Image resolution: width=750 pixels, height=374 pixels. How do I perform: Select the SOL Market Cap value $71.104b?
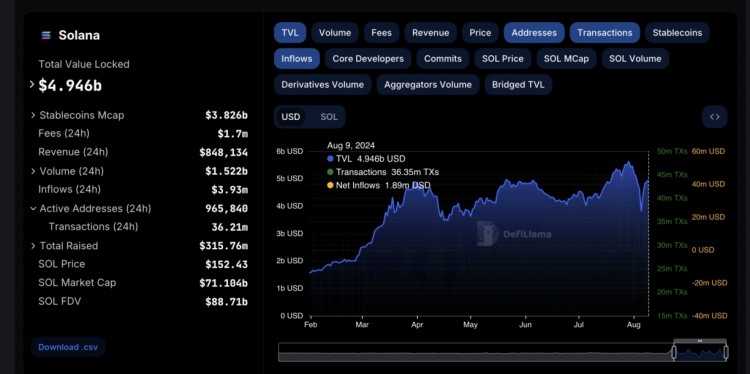[x=223, y=283]
